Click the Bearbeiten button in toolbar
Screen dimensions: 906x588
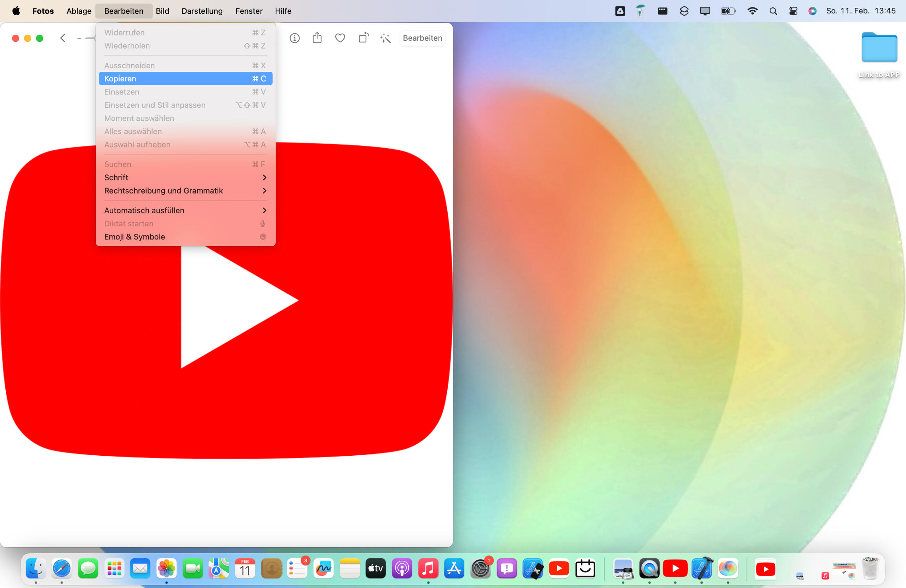tap(422, 38)
